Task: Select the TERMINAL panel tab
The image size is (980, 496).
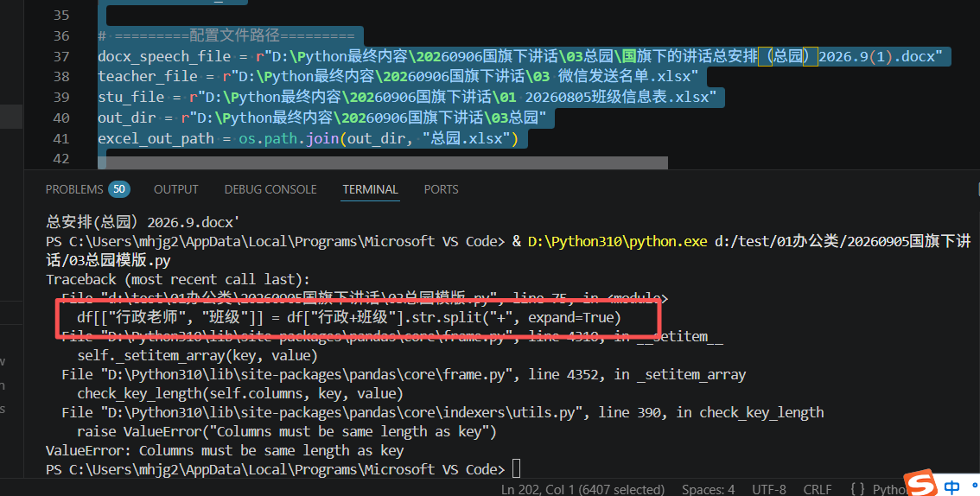Action: click(x=370, y=189)
